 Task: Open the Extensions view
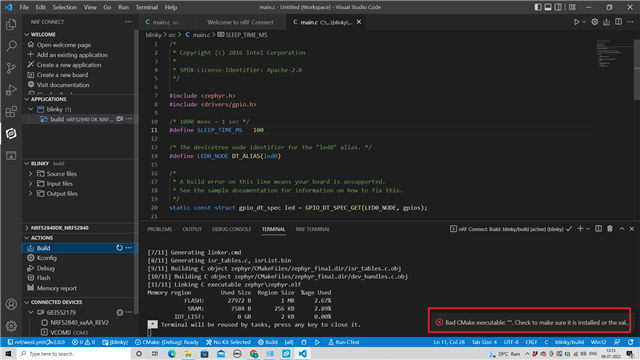[11, 111]
